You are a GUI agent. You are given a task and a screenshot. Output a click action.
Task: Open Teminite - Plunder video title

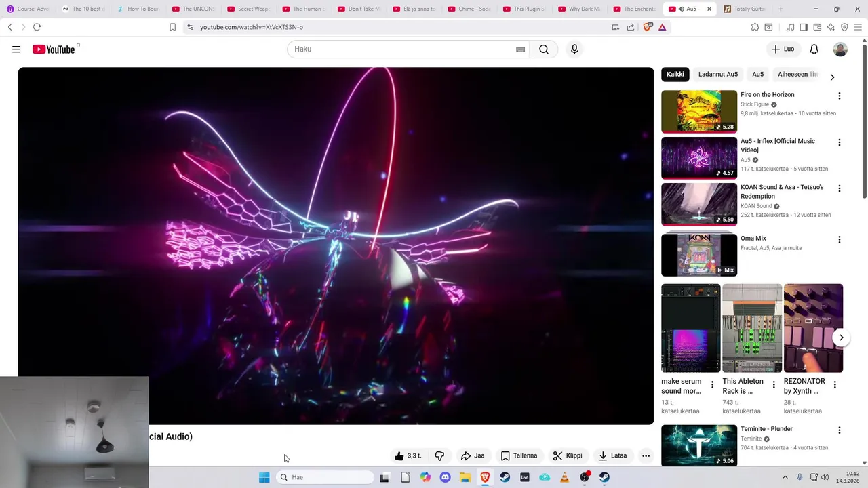(766, 429)
